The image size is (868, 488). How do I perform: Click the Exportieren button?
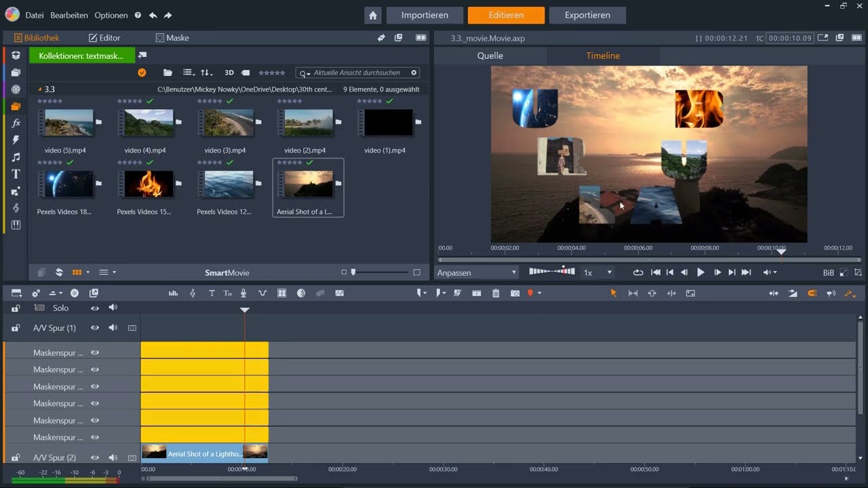click(587, 15)
